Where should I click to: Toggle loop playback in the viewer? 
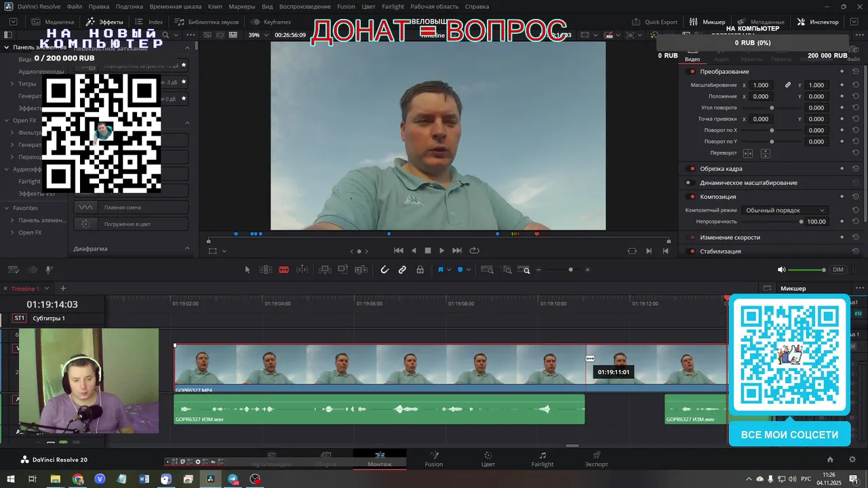pos(475,251)
